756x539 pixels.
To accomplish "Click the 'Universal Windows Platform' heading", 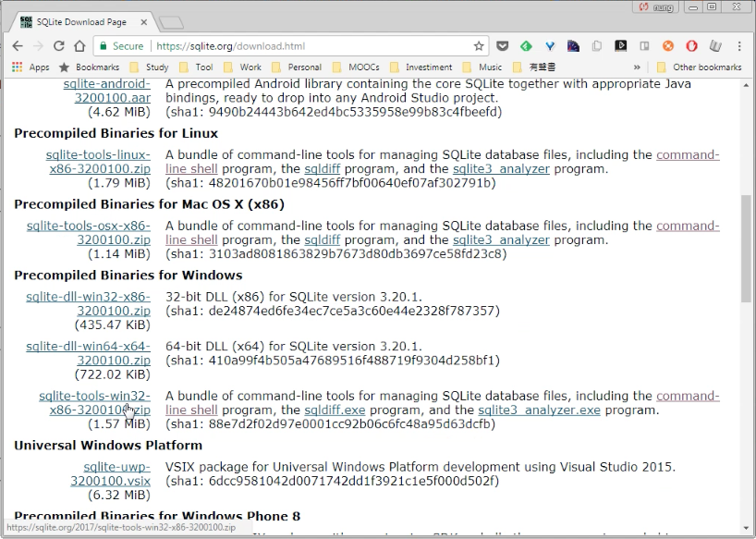I will pyautogui.click(x=108, y=445).
